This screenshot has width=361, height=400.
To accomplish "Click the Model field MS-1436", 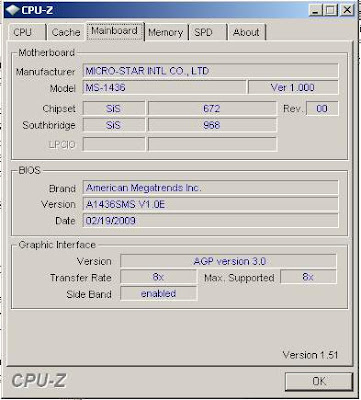I will point(164,88).
